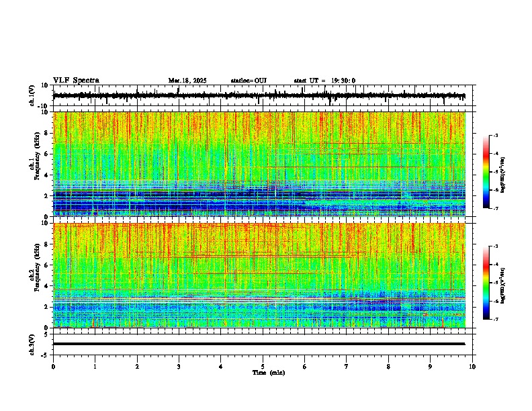This screenshot has width=532, height=411.
Task: Click the "-7" label on ch.2 colorbar
Action: tap(495, 319)
